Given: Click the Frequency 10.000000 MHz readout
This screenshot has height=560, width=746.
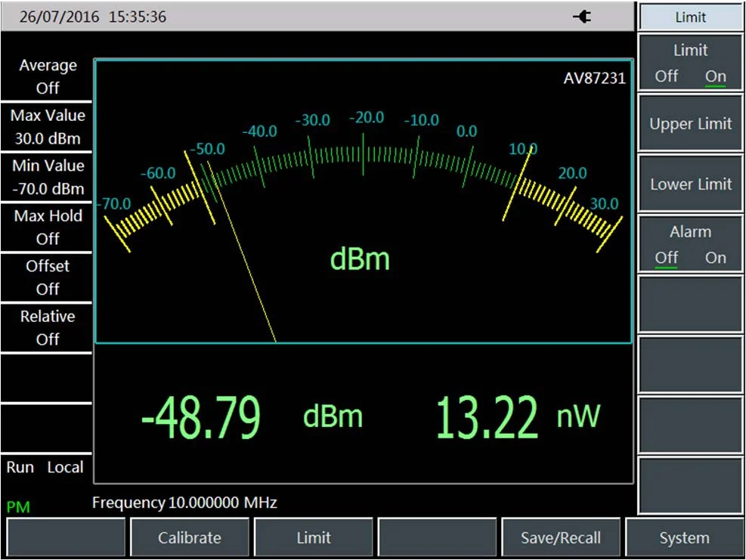Looking at the screenshot, I should 184,503.
